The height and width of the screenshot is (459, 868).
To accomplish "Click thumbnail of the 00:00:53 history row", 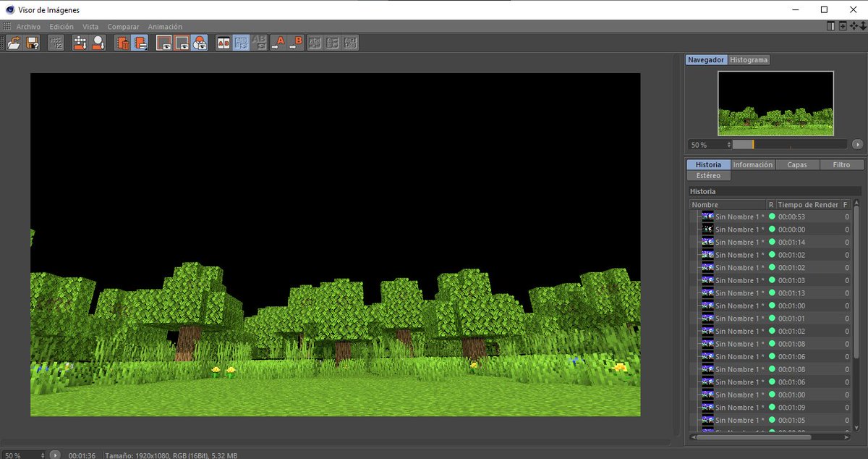I will pyautogui.click(x=708, y=216).
